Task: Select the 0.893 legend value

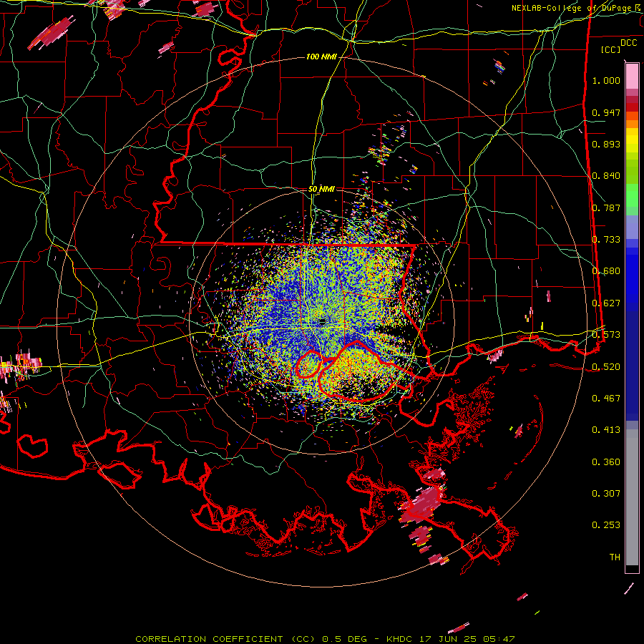Action: click(x=606, y=144)
